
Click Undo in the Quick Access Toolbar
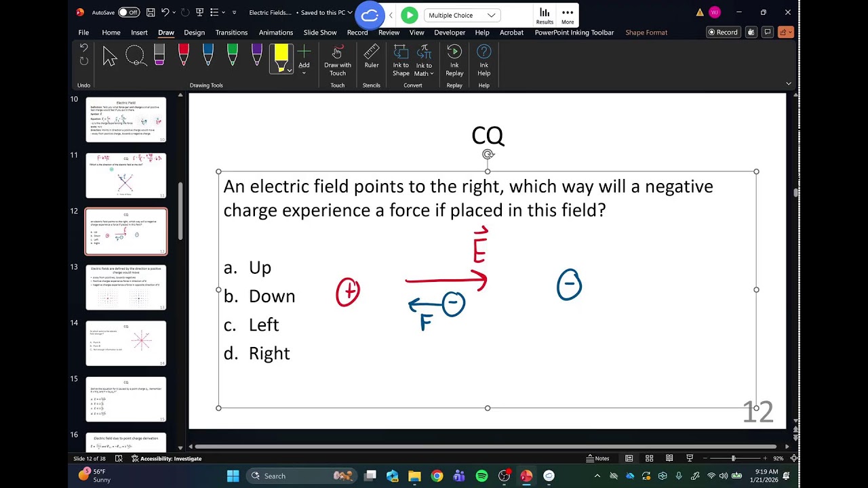[x=165, y=12]
